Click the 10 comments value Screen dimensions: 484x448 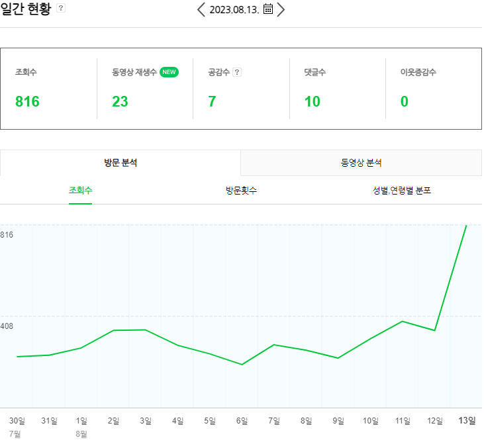click(312, 101)
